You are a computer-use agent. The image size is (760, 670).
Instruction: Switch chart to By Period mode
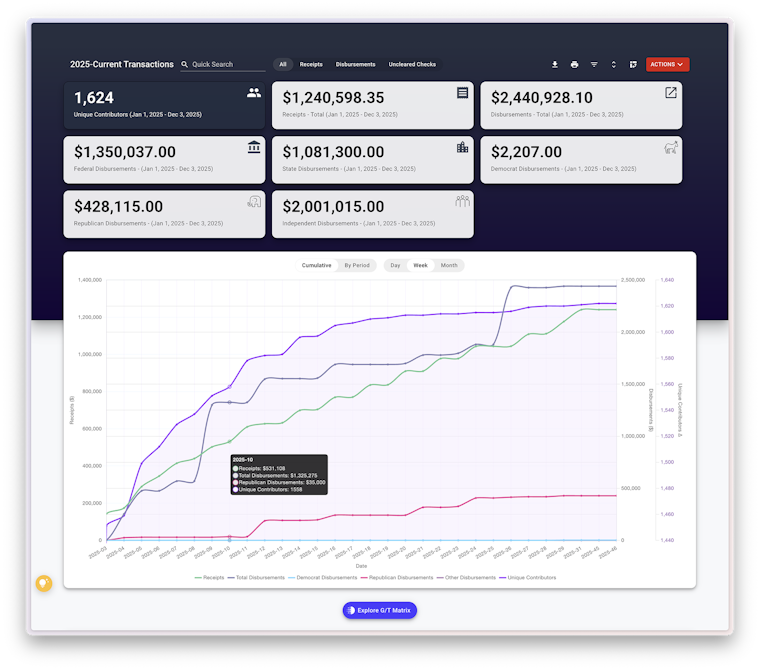357,265
